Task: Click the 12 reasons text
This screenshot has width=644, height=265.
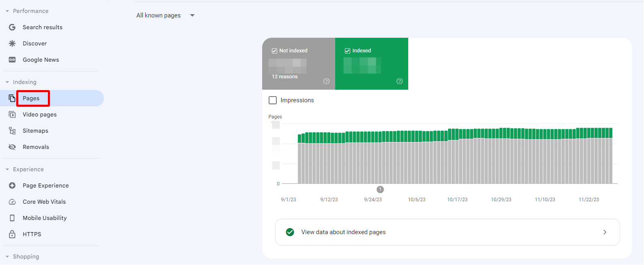Action: [284, 77]
